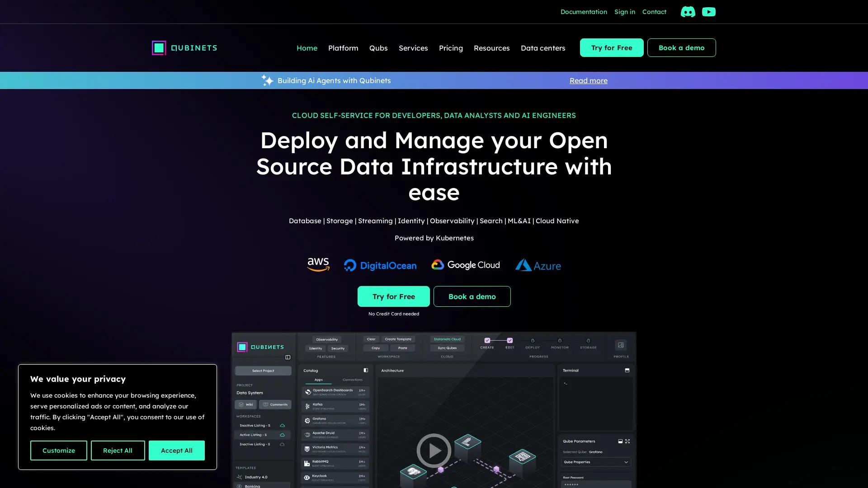Open the Select Project dropdown
The width and height of the screenshot is (868, 488).
(263, 371)
